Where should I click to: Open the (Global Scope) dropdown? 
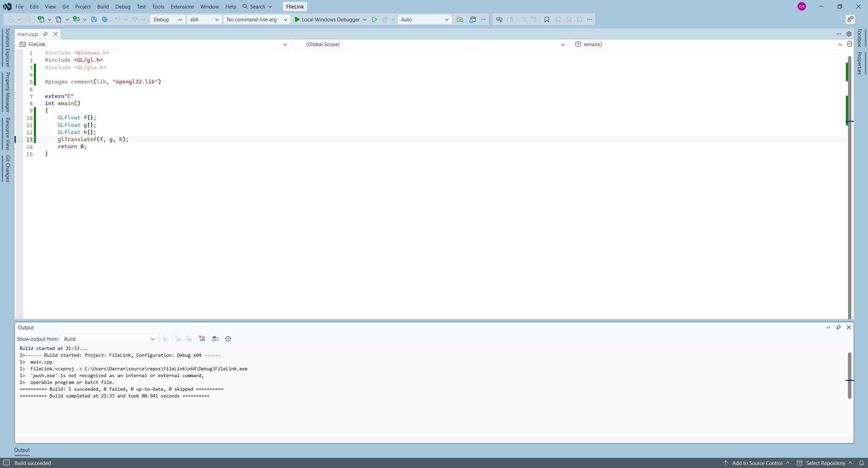430,44
